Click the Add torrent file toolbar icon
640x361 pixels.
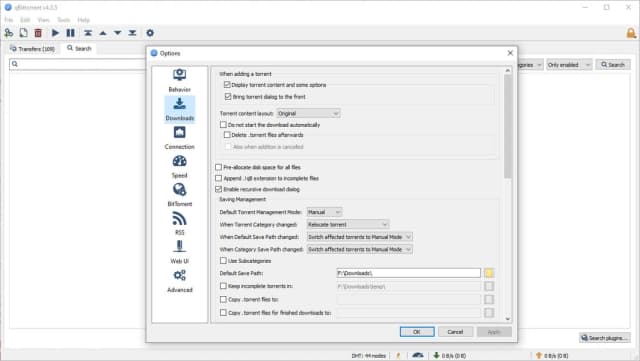point(24,33)
